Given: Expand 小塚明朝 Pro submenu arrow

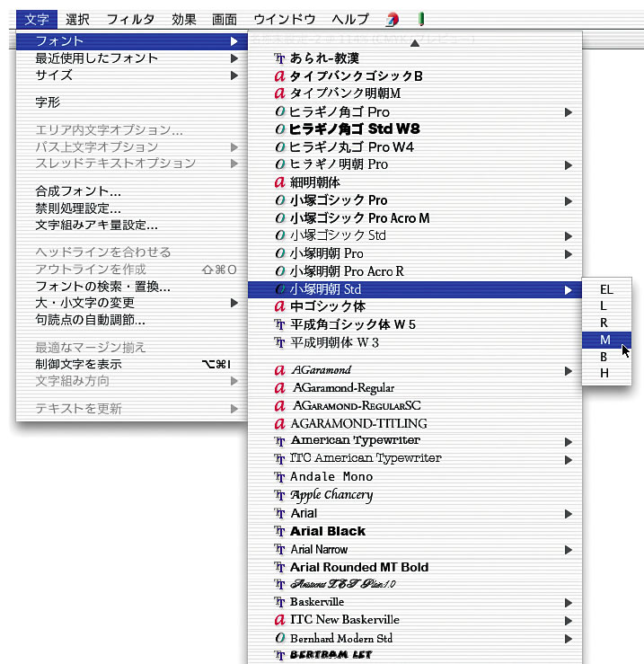Looking at the screenshot, I should [x=569, y=254].
